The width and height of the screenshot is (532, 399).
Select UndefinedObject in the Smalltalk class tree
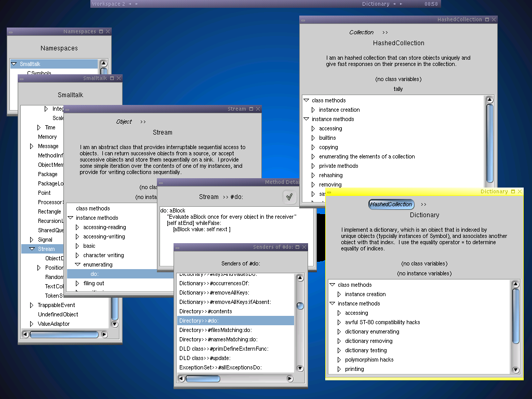[x=58, y=314]
